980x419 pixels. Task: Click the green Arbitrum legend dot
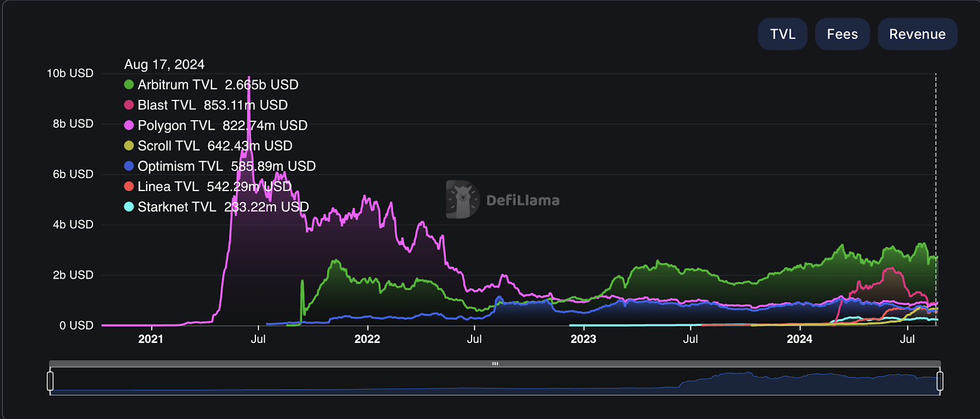click(129, 85)
